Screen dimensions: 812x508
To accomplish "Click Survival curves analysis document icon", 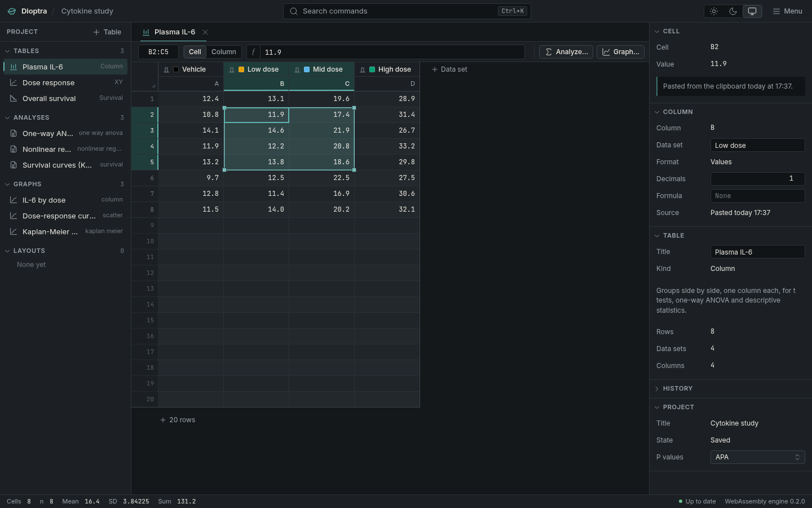I will [14, 165].
